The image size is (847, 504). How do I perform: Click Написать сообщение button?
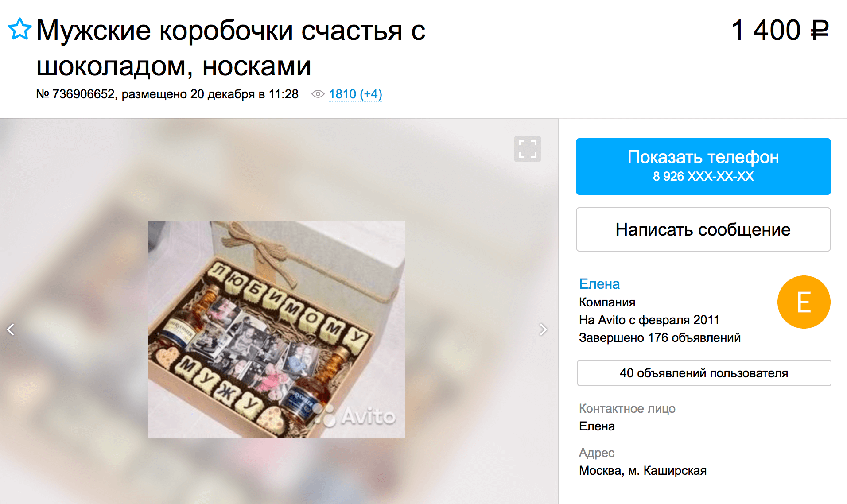tap(703, 229)
